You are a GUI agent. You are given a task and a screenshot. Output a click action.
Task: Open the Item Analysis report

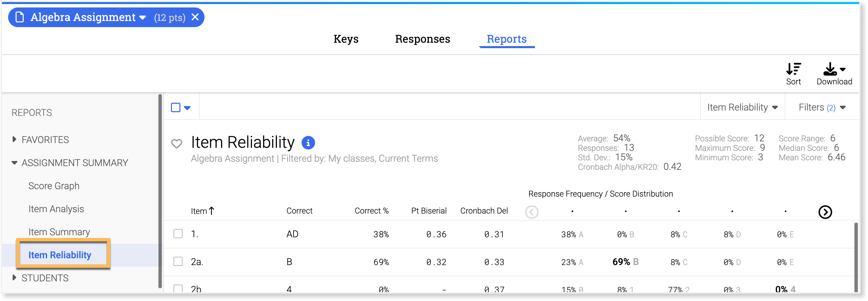click(x=56, y=209)
